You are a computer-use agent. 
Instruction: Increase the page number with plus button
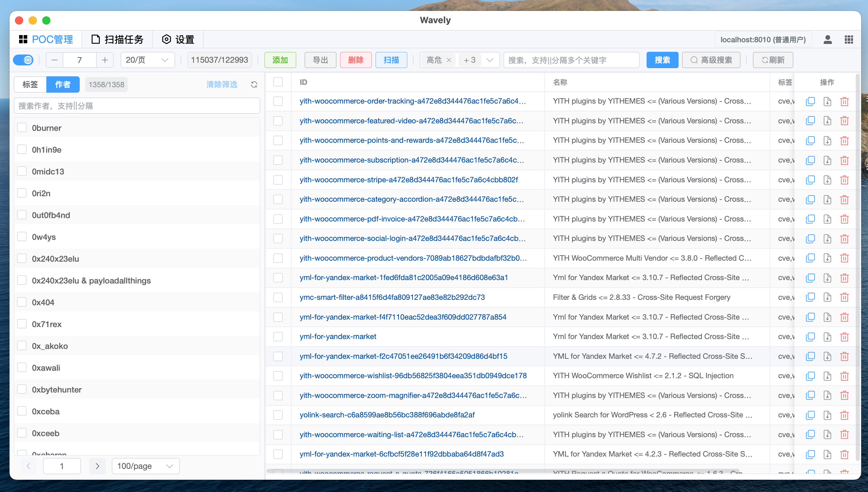click(x=105, y=60)
